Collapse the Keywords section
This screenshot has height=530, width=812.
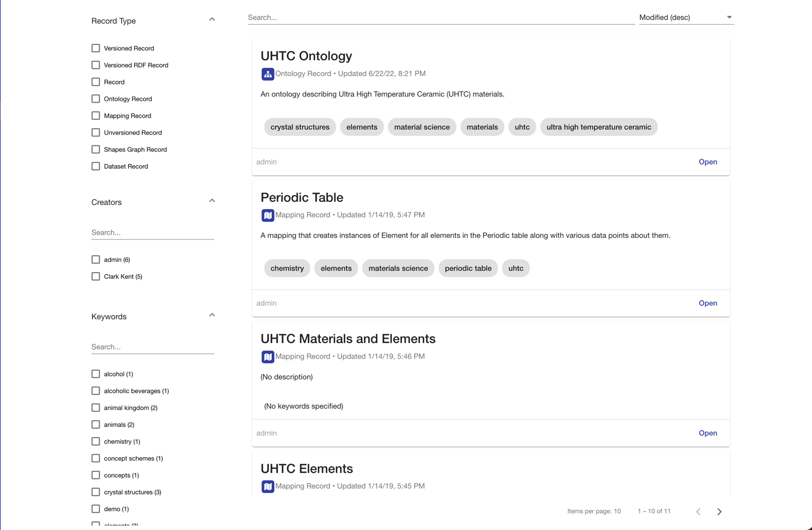(212, 314)
